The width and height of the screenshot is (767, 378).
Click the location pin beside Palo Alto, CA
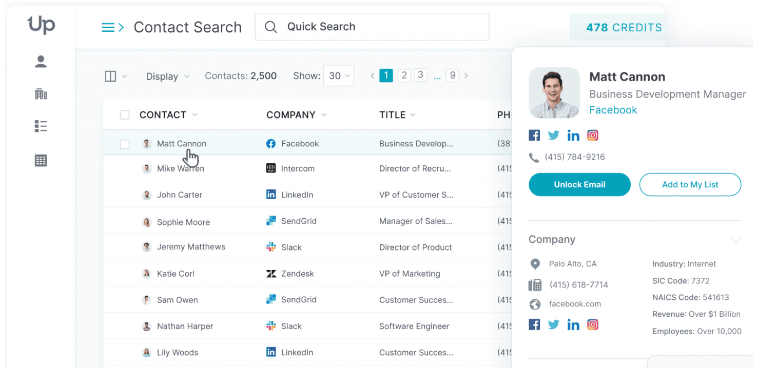535,264
